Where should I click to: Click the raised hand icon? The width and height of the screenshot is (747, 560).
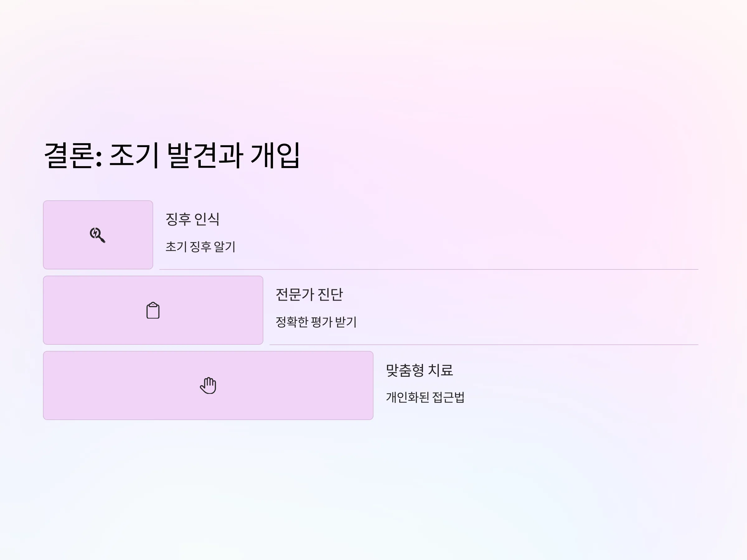208,385
